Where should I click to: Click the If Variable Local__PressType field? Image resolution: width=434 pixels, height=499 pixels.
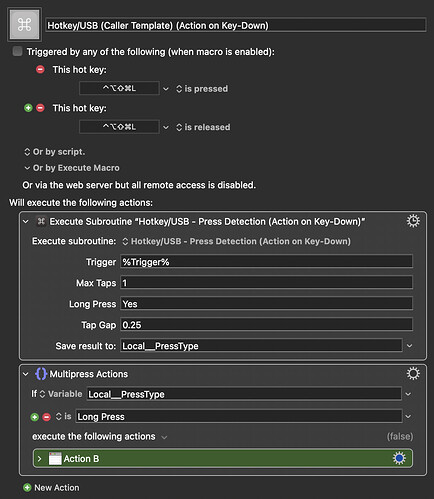coord(244,394)
